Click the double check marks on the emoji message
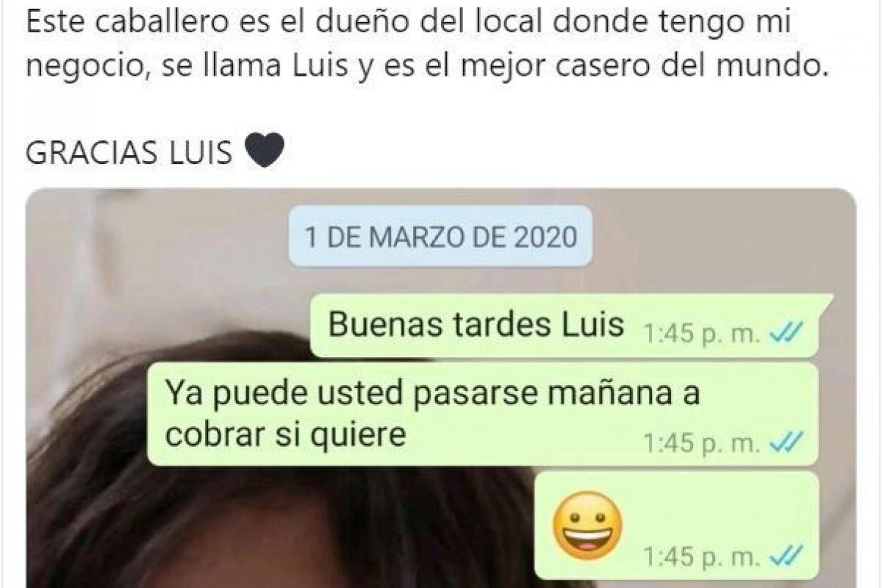This screenshot has height=588, width=882. click(786, 556)
